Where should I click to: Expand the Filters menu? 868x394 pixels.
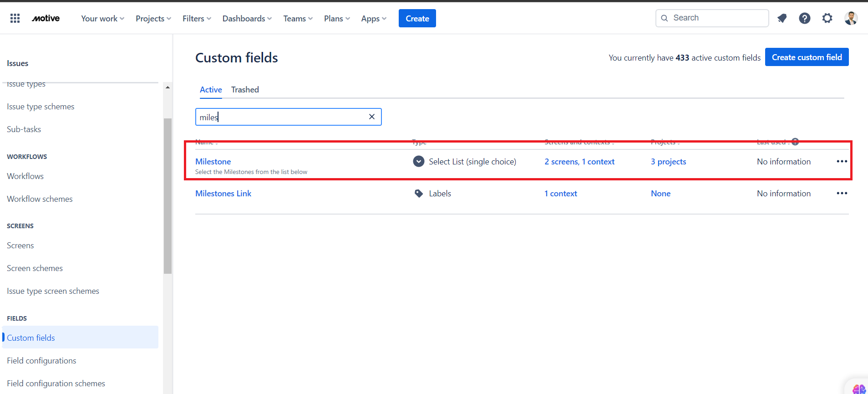click(197, 18)
